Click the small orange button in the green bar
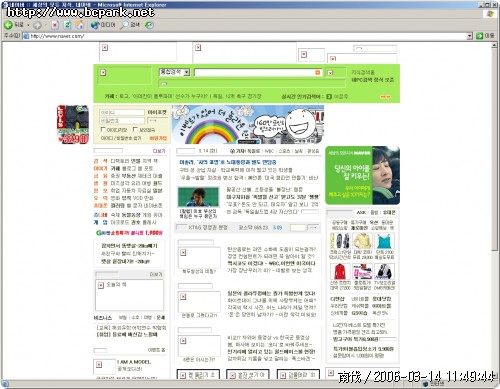Screen dimensions: 500x389 pyautogui.click(x=385, y=97)
